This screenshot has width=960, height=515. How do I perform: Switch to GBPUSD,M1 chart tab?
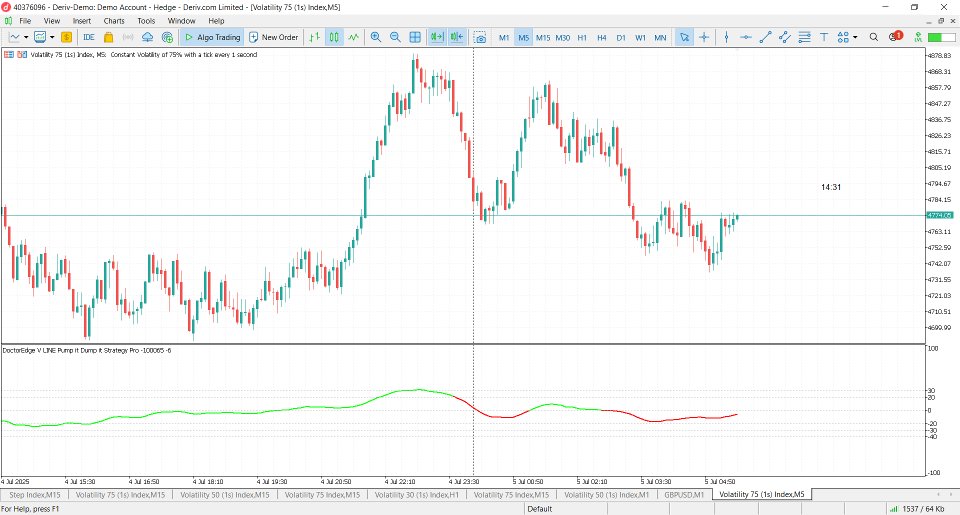tap(684, 495)
